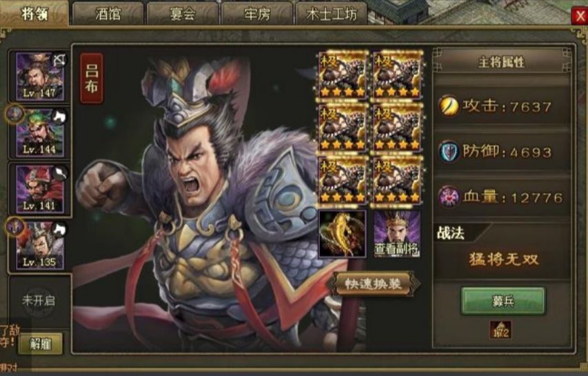Open the 酒馆 tab
Viewport: 588px width, 376px height.
108,14
